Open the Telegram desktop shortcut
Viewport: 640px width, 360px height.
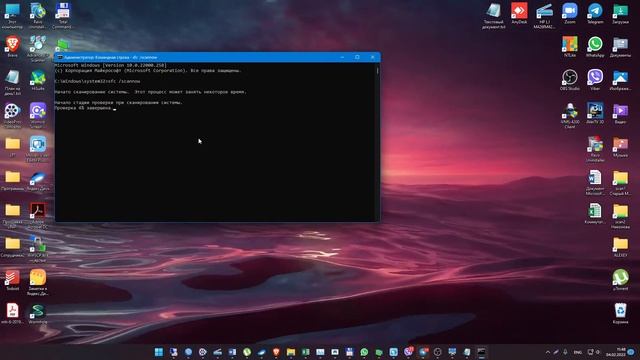(595, 13)
